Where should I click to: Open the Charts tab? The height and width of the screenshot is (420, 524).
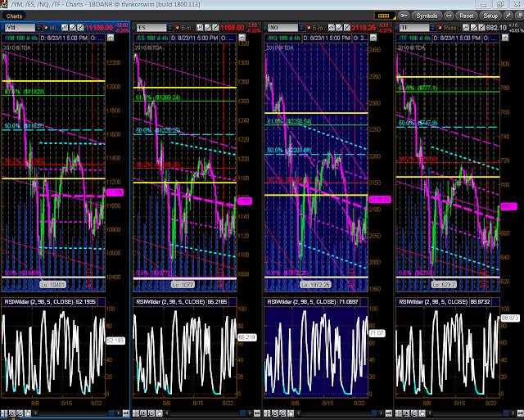coord(14,16)
